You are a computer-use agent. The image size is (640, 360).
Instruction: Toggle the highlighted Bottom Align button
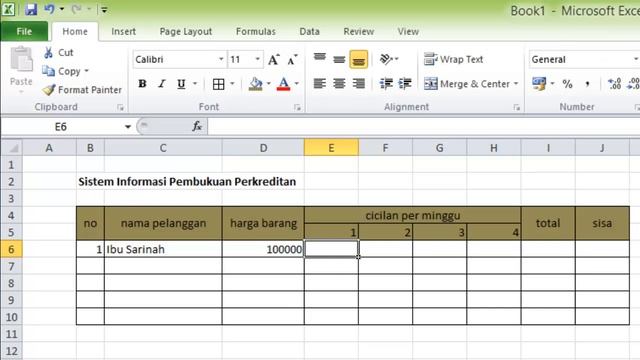click(359, 60)
